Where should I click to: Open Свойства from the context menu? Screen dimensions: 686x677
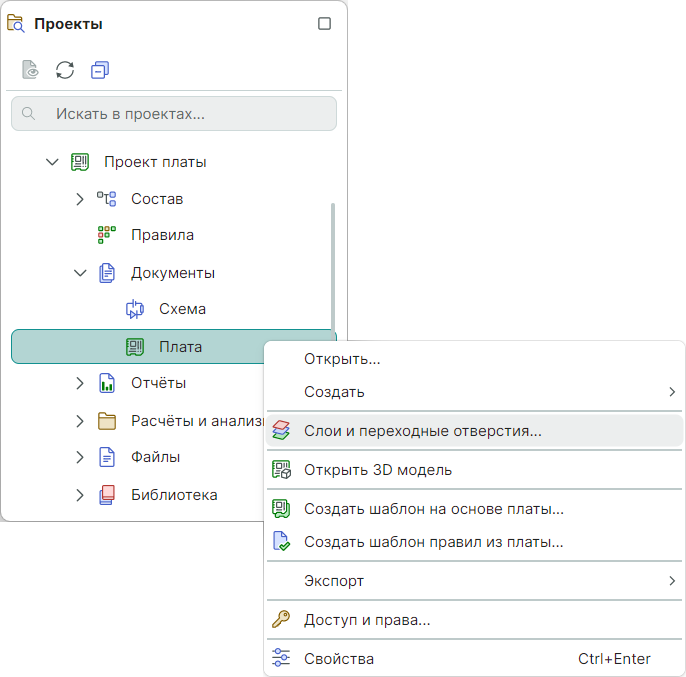click(x=339, y=659)
